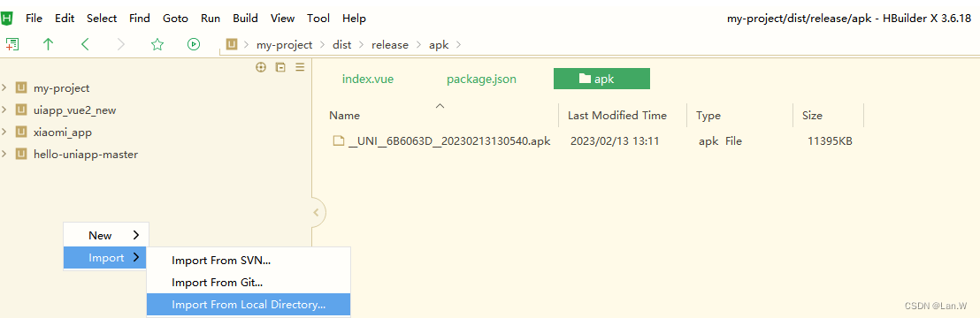Select New in the context menu

pos(105,236)
